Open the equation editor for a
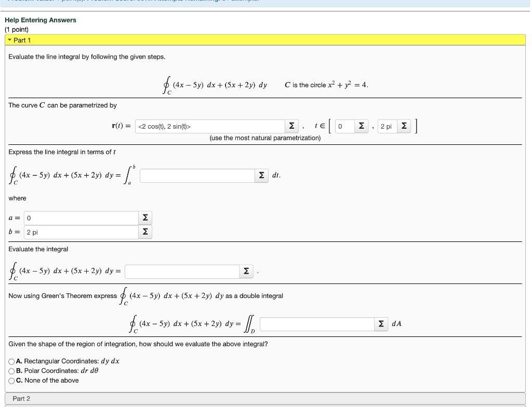 144,218
